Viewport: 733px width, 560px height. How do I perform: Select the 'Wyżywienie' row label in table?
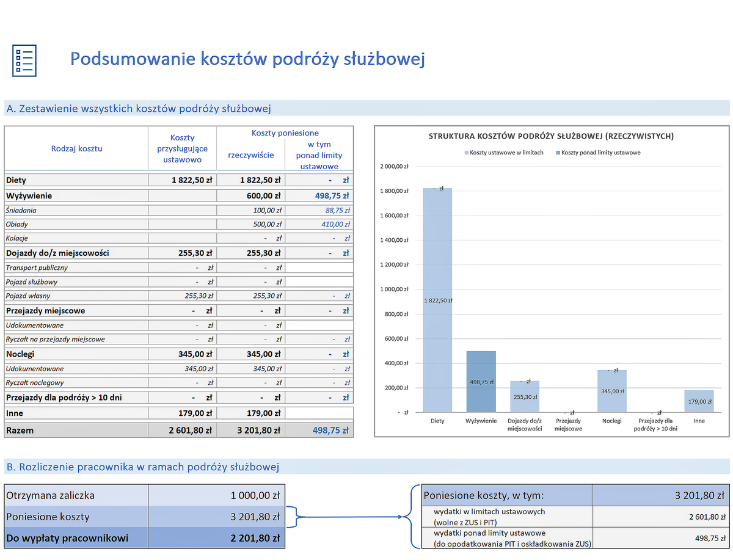click(29, 196)
